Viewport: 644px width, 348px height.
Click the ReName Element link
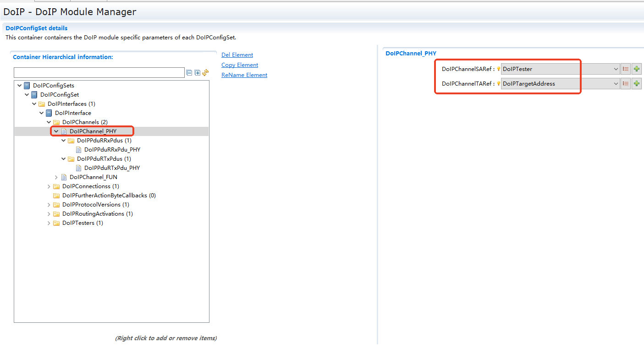pos(244,75)
